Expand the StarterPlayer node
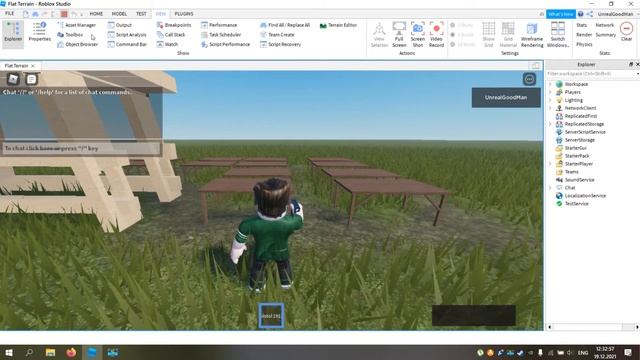 [x=550, y=164]
